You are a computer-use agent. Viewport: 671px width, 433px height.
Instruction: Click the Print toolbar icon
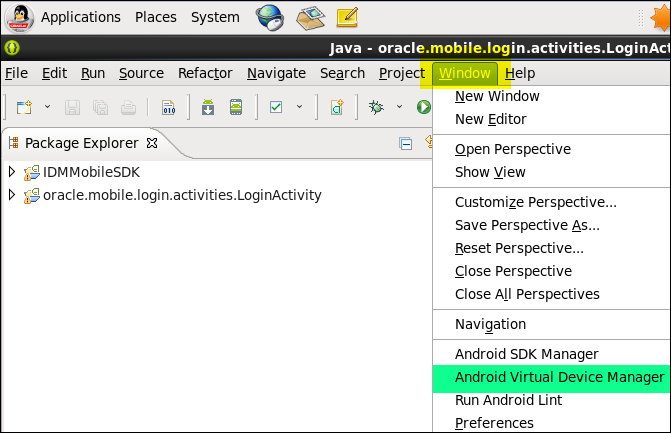pos(128,107)
